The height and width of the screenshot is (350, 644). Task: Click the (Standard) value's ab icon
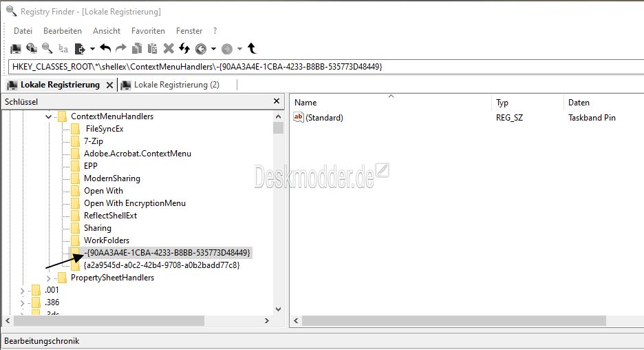pyautogui.click(x=298, y=117)
